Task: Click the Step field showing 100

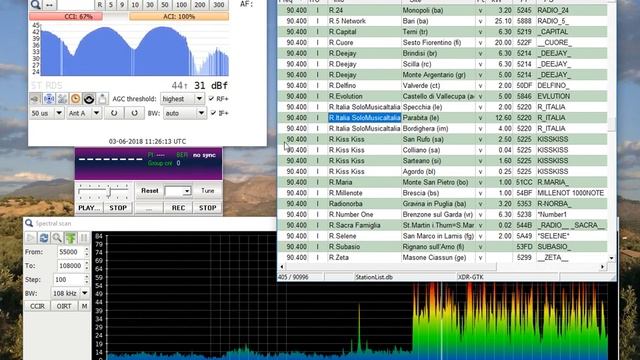Action: pos(68,280)
